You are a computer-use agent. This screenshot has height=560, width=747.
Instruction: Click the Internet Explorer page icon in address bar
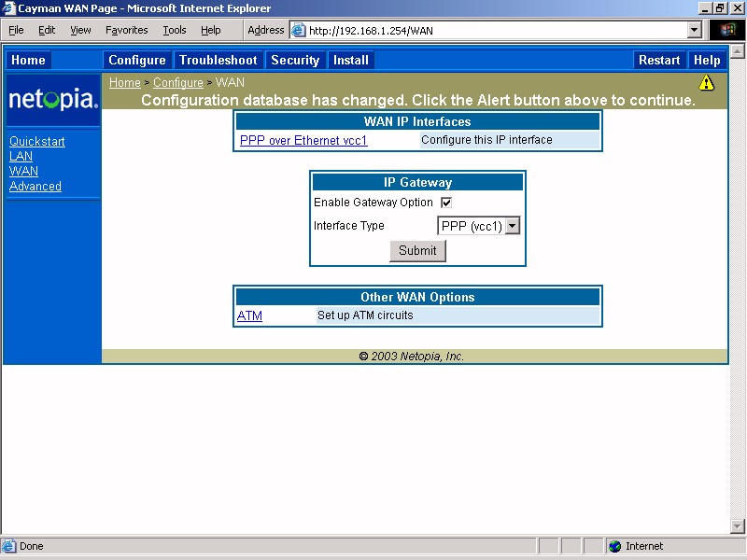[x=299, y=31]
